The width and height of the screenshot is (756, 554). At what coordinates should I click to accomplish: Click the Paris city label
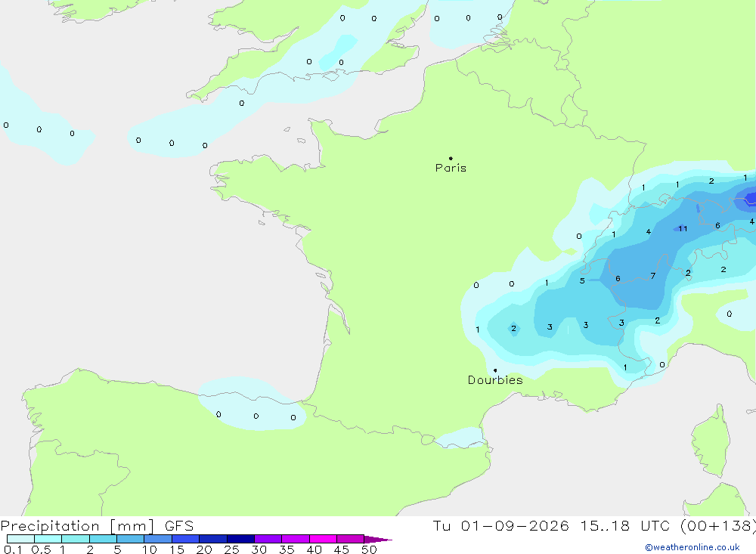tap(451, 169)
